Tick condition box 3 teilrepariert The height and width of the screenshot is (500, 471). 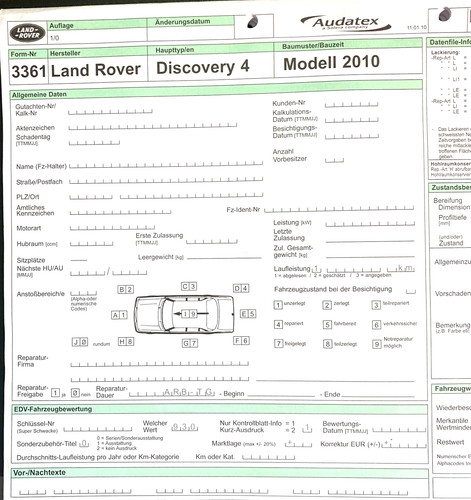pos(376,305)
